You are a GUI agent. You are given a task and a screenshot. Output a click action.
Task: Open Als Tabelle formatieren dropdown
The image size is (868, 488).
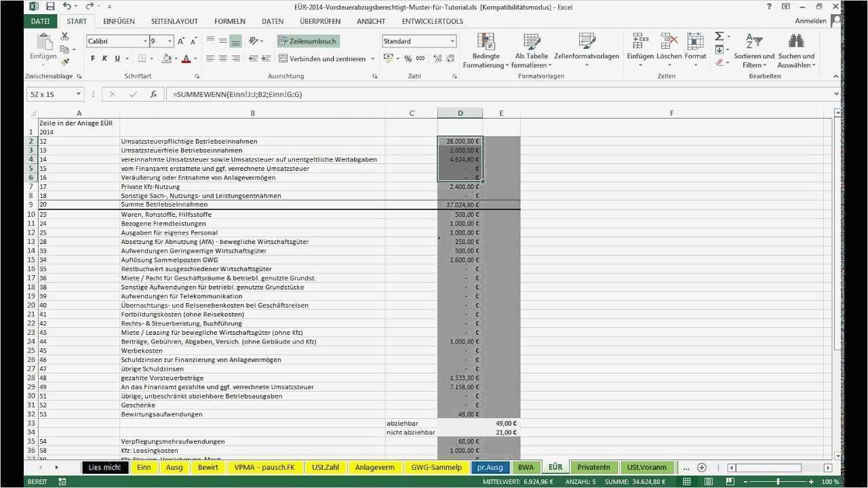[530, 51]
